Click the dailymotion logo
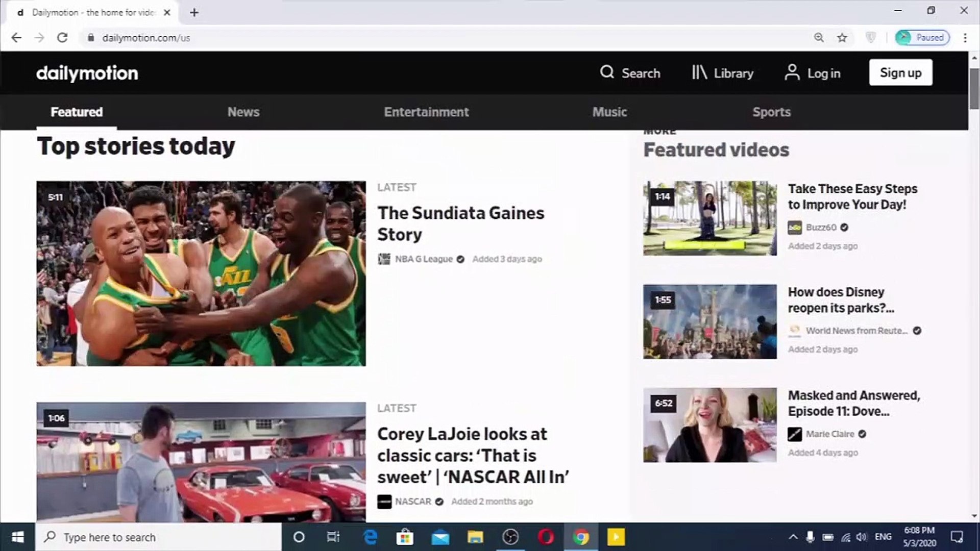This screenshot has width=980, height=551. click(x=87, y=73)
